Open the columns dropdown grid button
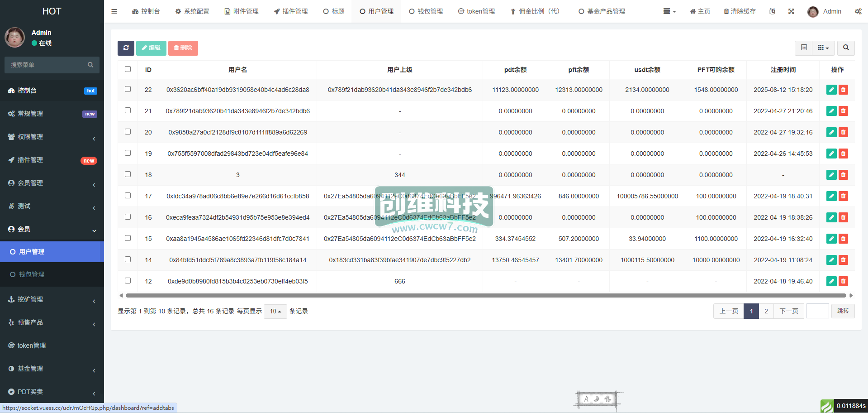868x413 pixels. click(823, 48)
